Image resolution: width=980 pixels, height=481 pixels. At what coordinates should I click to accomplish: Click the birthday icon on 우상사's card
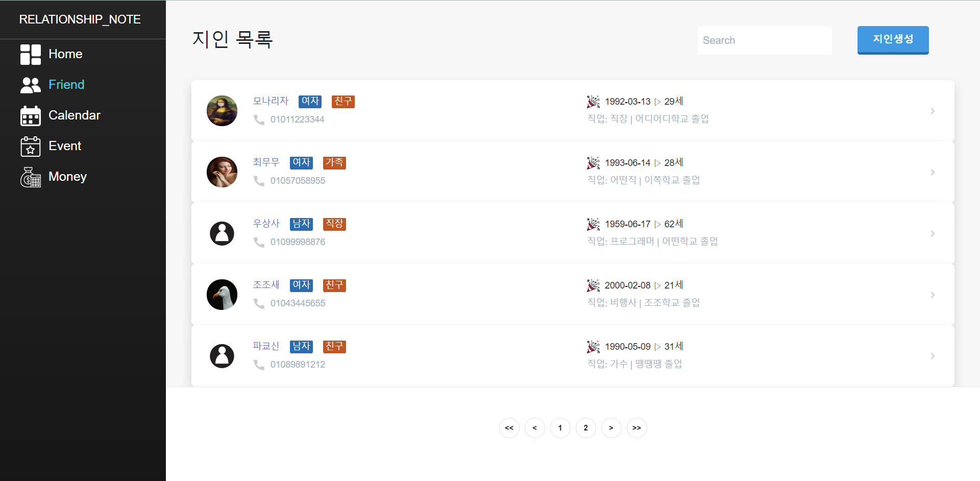(593, 224)
